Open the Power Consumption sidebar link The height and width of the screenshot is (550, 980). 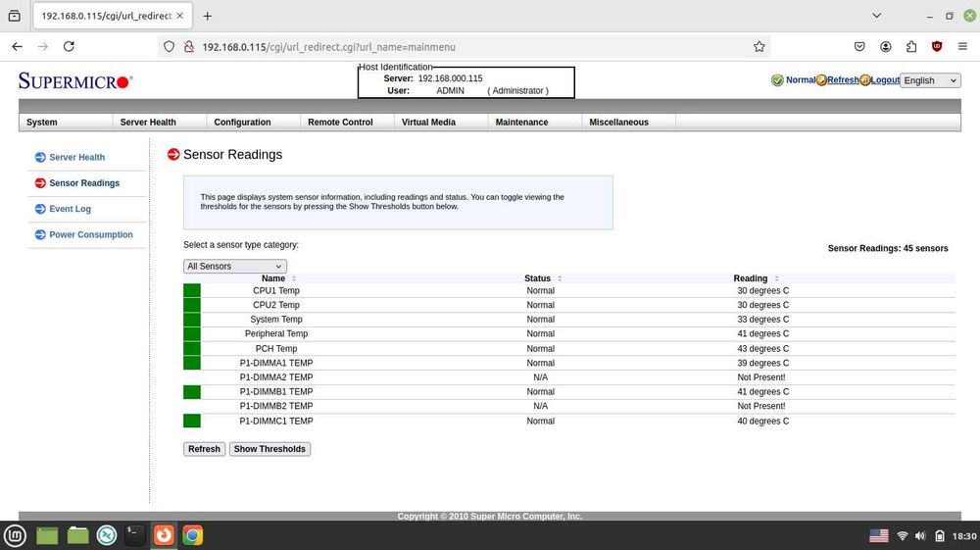pos(91,234)
